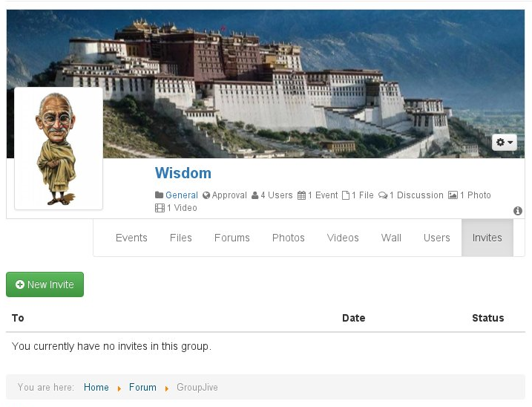Click the calendar icon for 1 Event
532x407 pixels.
[301, 195]
